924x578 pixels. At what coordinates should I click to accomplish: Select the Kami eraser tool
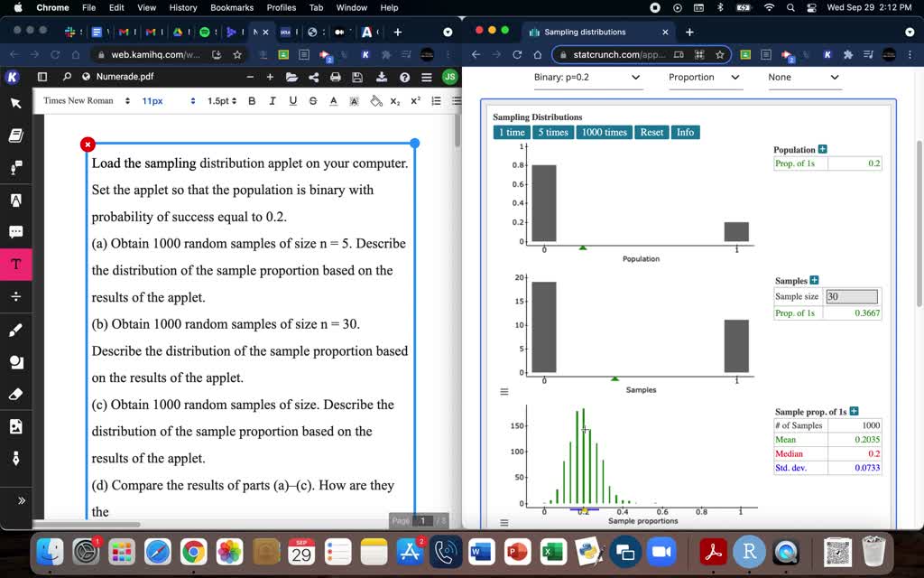point(16,394)
